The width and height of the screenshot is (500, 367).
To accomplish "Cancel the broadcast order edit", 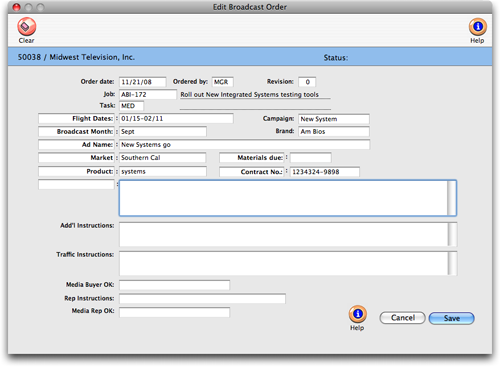I will point(402,318).
